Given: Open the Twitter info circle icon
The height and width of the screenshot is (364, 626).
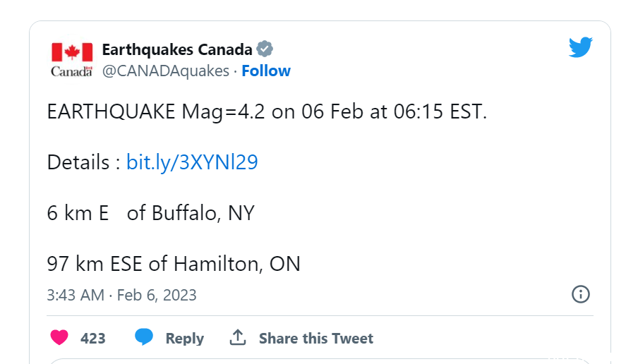Looking at the screenshot, I should coord(581,295).
